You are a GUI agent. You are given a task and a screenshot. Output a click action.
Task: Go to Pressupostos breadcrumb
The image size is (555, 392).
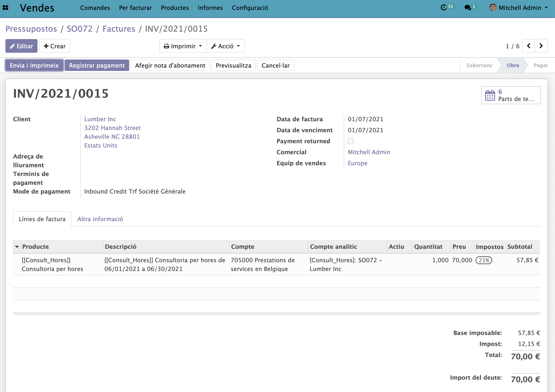(31, 29)
